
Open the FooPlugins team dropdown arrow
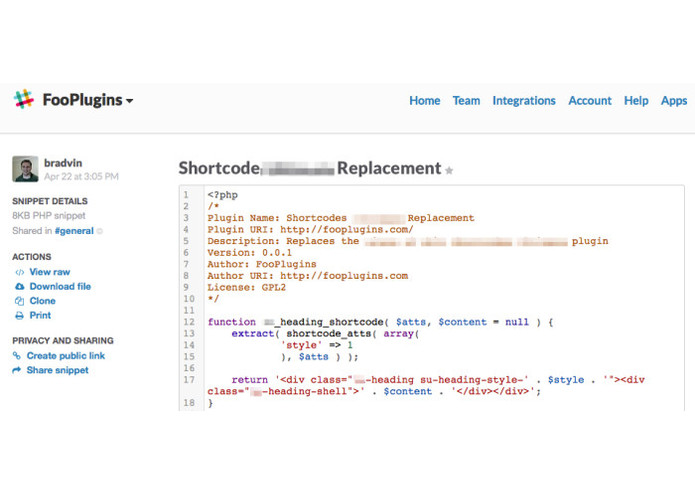point(129,101)
